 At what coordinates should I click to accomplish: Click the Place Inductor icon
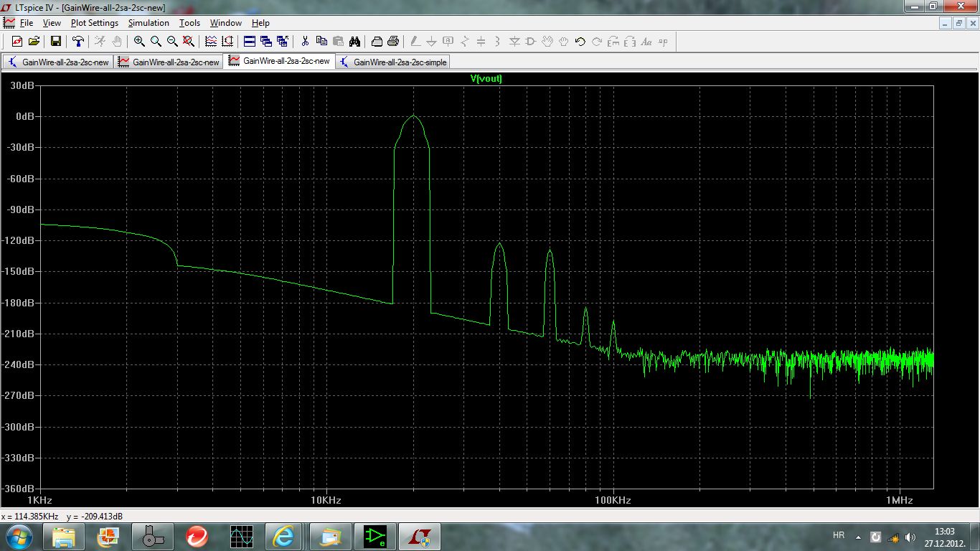pyautogui.click(x=497, y=42)
